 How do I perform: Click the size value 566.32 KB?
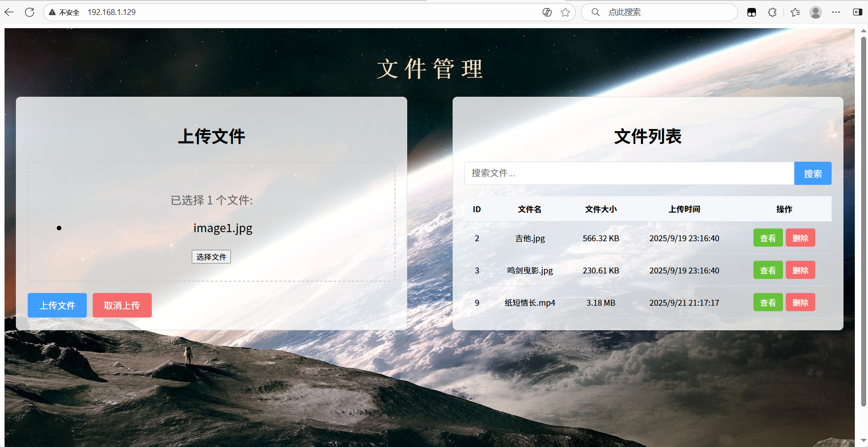tap(601, 238)
